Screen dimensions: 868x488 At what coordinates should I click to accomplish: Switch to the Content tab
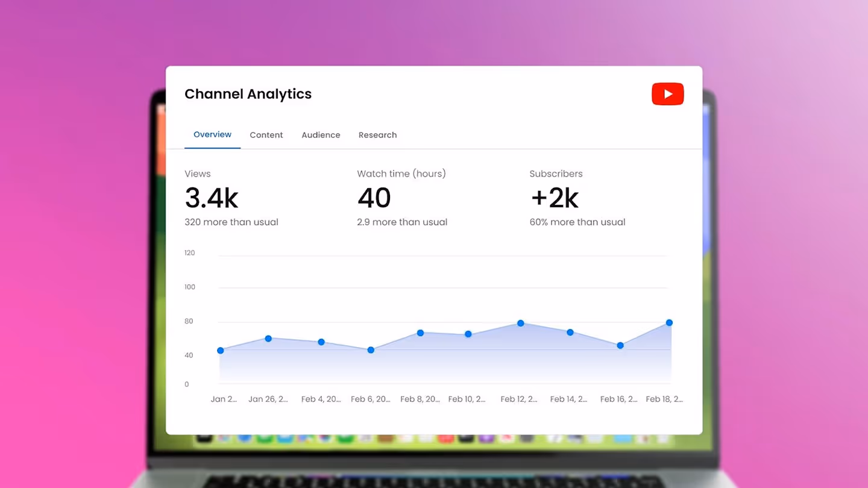266,135
